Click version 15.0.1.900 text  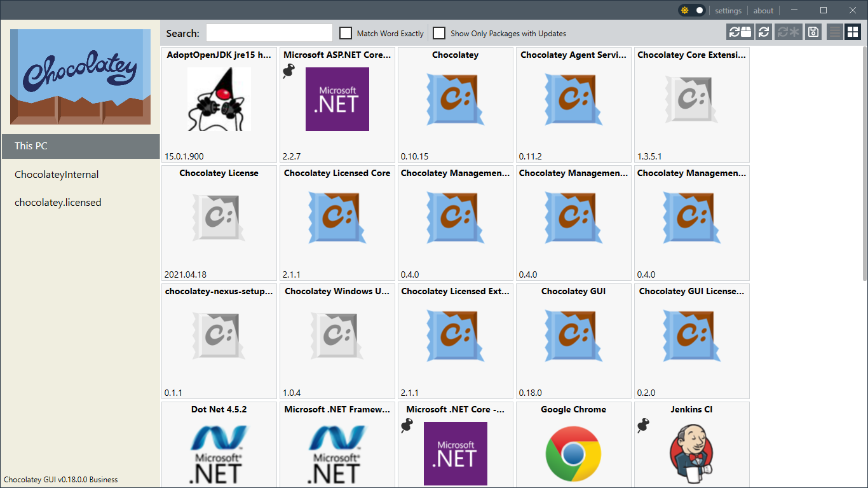(184, 156)
